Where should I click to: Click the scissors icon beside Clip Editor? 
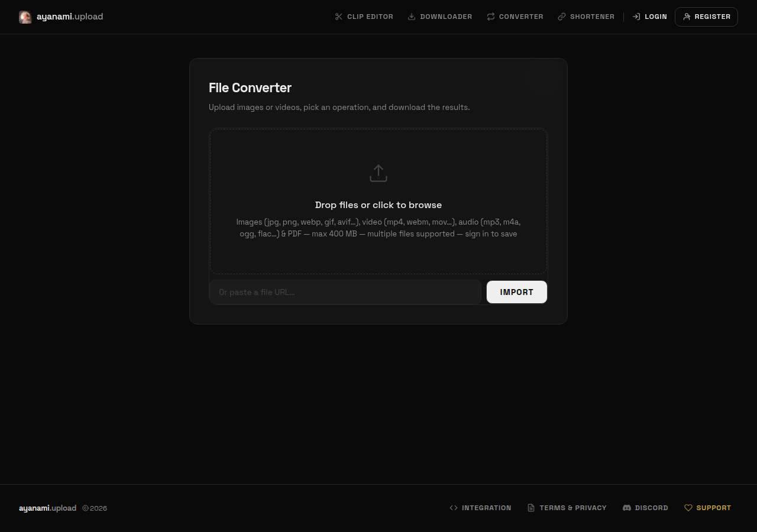pyautogui.click(x=339, y=17)
